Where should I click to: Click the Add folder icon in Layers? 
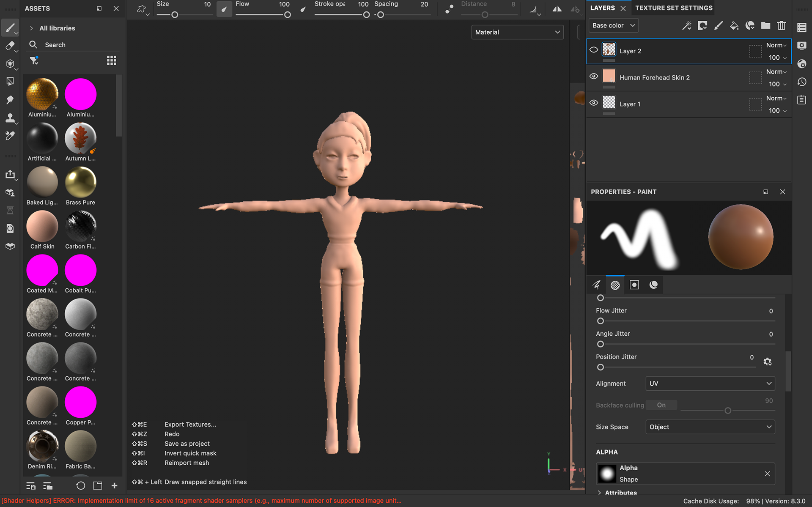click(765, 26)
